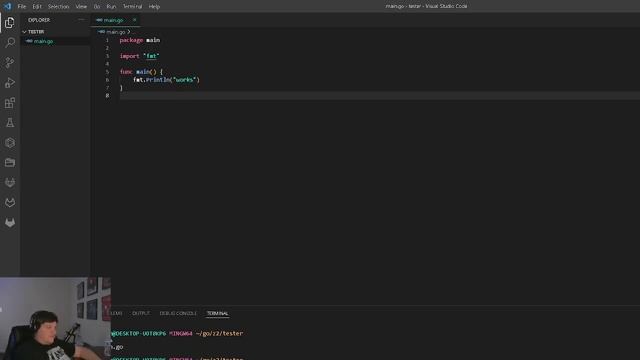The height and width of the screenshot is (360, 640).
Task: Open the Search view icon
Action: [10, 42]
